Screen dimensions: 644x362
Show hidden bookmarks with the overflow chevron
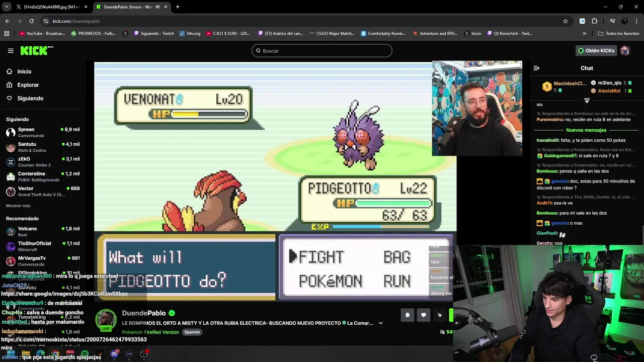[x=584, y=33]
